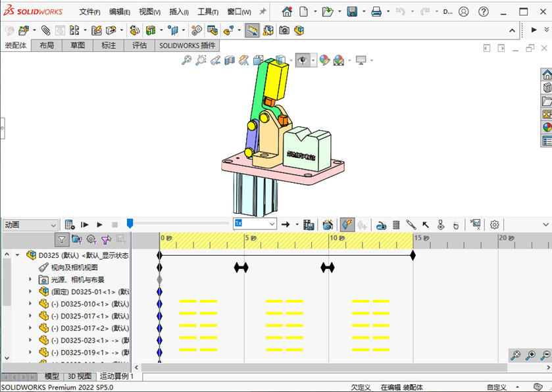Image resolution: width=552 pixels, height=392 pixels.
Task: Play the animation from start
Action: click(85, 224)
